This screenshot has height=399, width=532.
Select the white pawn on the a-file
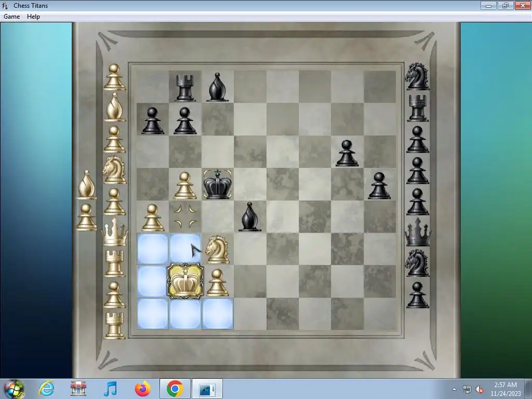tap(153, 218)
